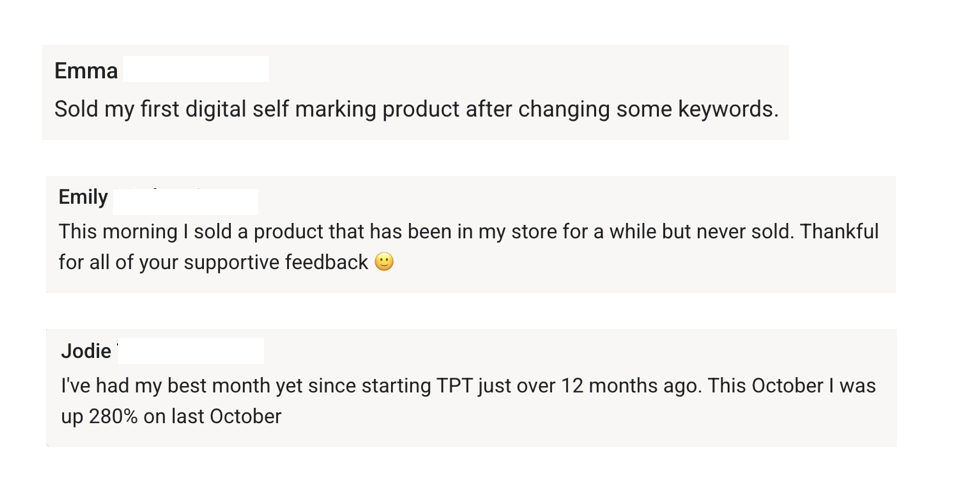Click the name Jodie
Image resolution: width=970 pixels, height=488 pixels.
86,351
